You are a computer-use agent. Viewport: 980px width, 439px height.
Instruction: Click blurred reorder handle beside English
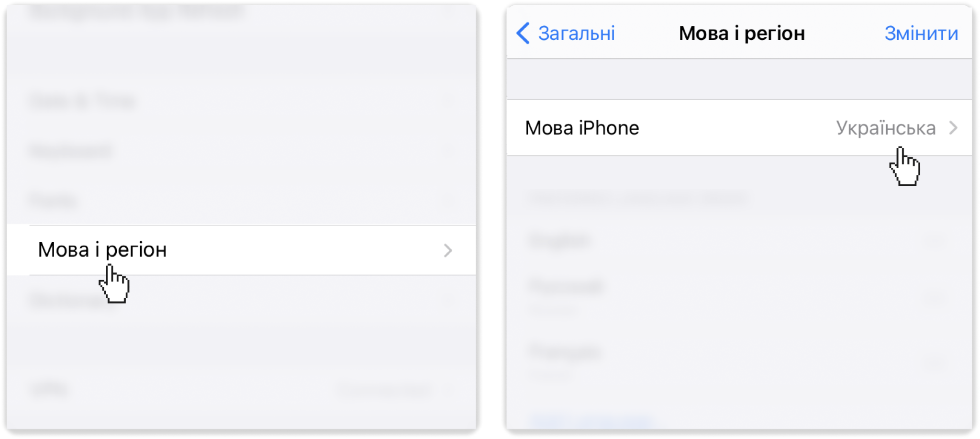(933, 241)
